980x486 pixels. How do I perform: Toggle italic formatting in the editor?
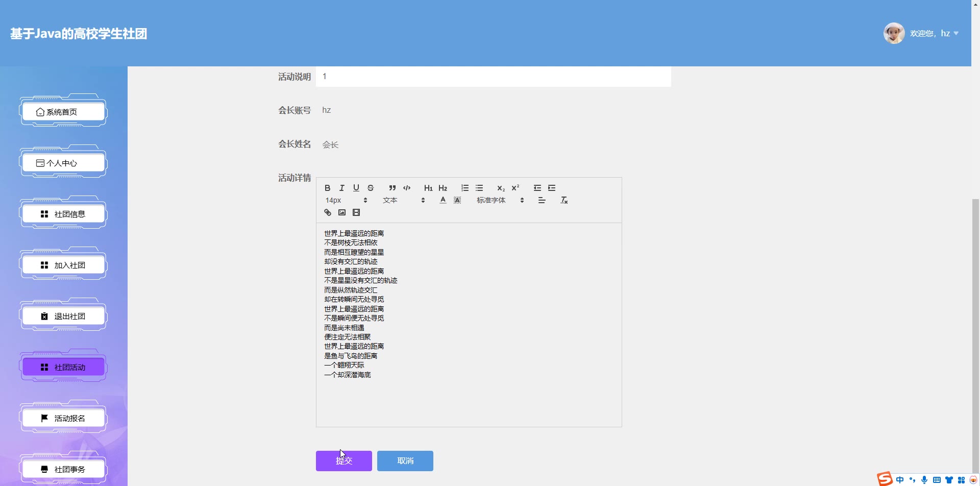(342, 188)
